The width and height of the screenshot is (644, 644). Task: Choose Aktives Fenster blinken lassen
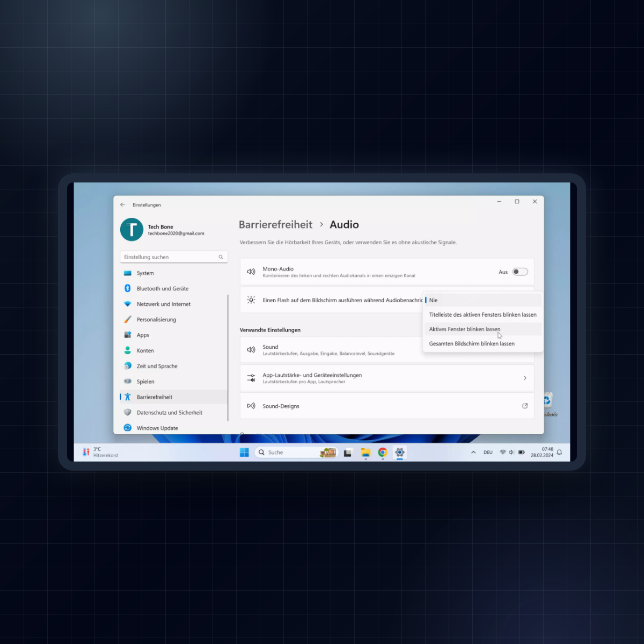pyautogui.click(x=483, y=329)
